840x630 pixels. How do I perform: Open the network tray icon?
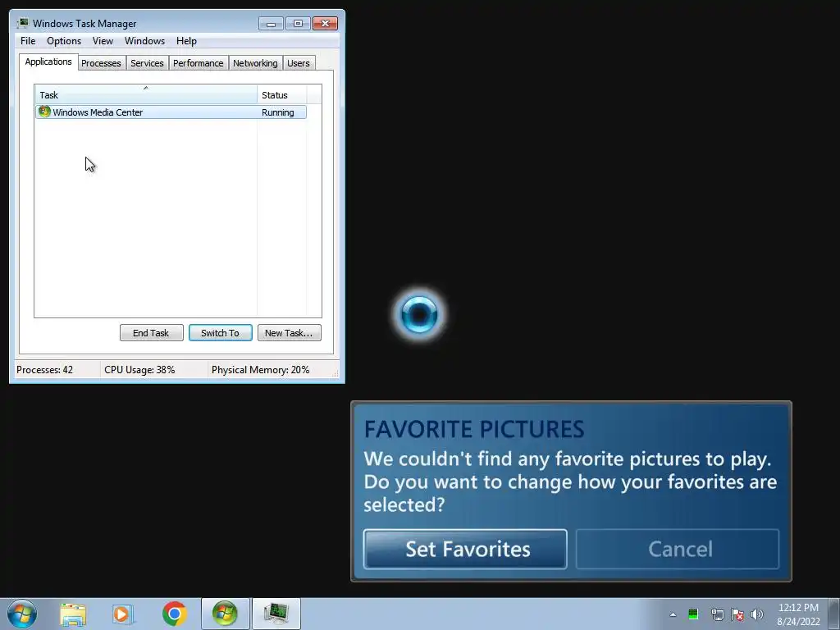(717, 614)
